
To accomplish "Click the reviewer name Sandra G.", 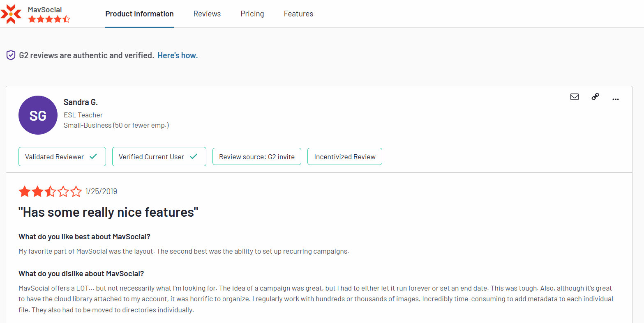I will click(x=81, y=102).
